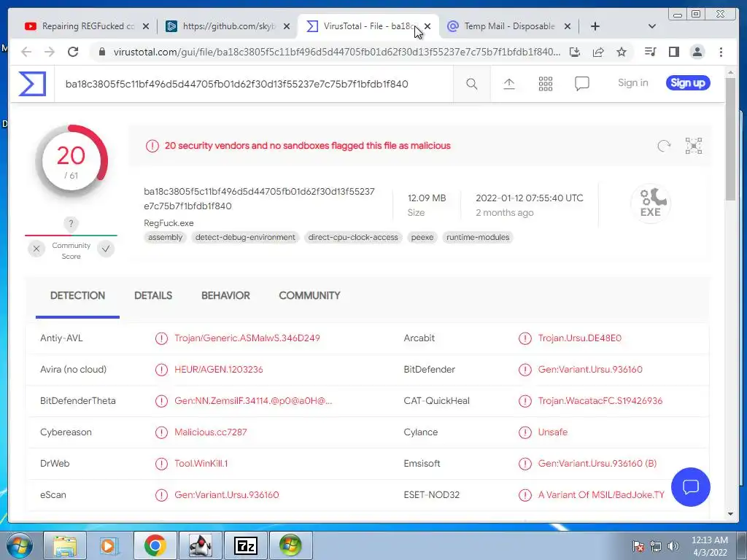This screenshot has height=560, width=747.
Task: Switch to the DETAILS tab
Action: coord(153,296)
